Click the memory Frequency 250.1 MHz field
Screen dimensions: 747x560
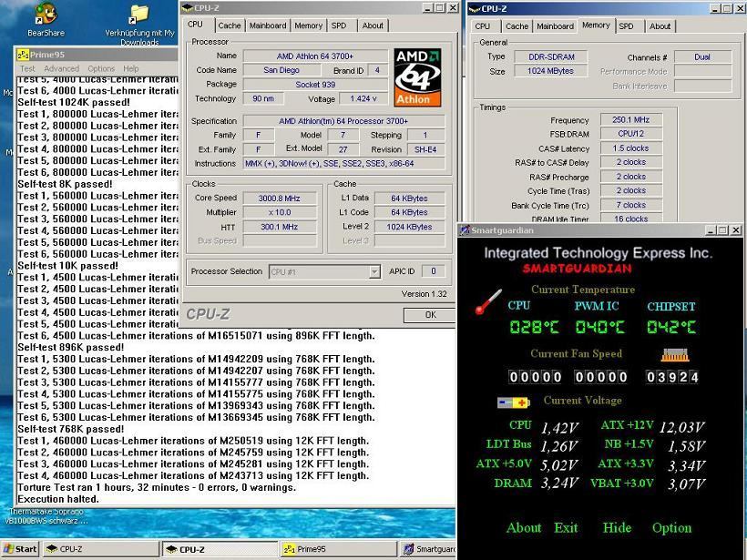tap(630, 120)
